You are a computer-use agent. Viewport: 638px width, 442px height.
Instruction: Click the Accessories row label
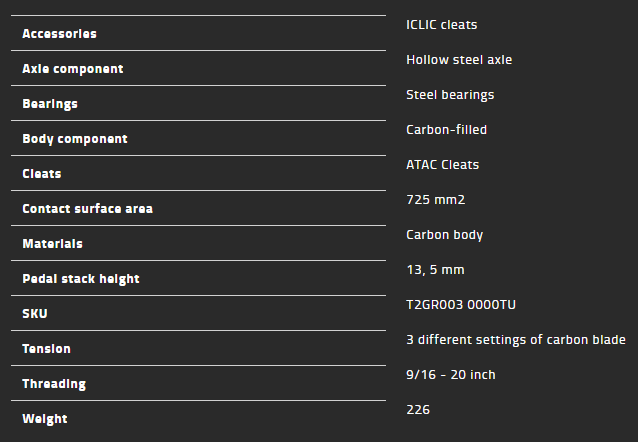59,34
